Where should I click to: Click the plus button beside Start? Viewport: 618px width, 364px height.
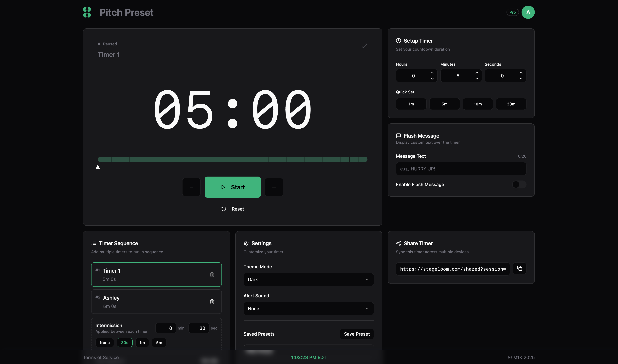coord(274,187)
